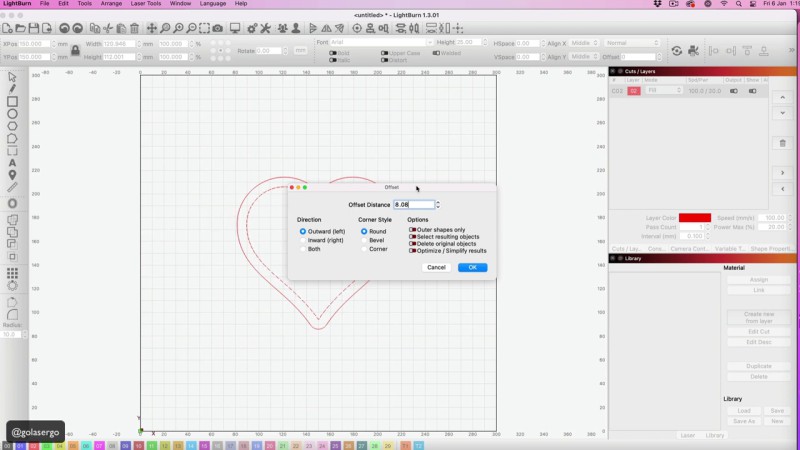
Task: Select the Inward (right) direction option
Action: coord(303,240)
